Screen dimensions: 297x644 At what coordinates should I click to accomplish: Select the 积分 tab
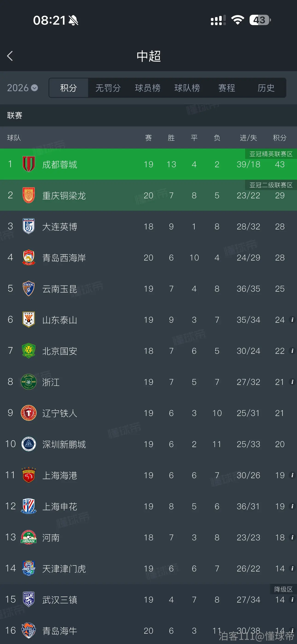coord(69,88)
